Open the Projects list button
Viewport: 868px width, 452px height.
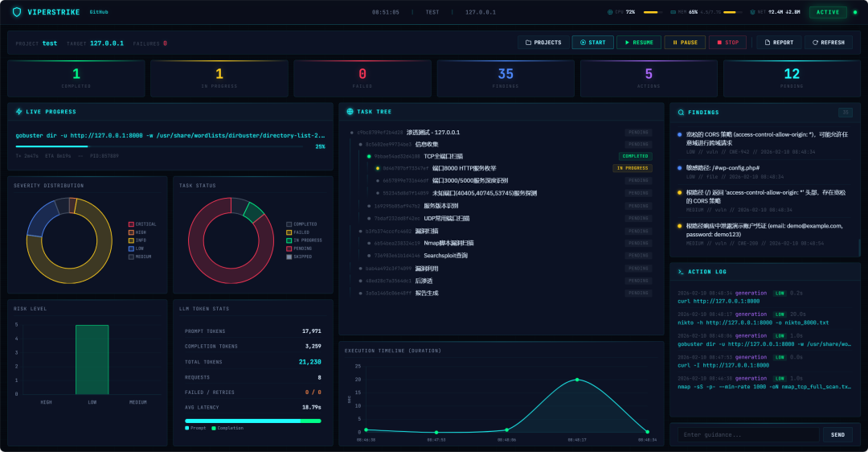pyautogui.click(x=543, y=43)
